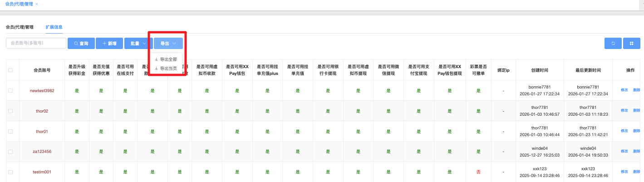
Task: Check the box for newtest3982 row
Action: 10,91
